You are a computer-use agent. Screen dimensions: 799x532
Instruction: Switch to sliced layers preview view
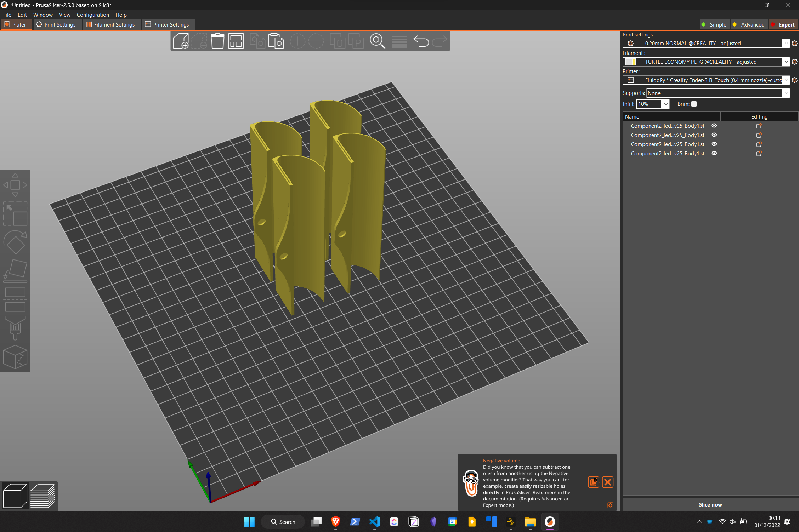(42, 496)
